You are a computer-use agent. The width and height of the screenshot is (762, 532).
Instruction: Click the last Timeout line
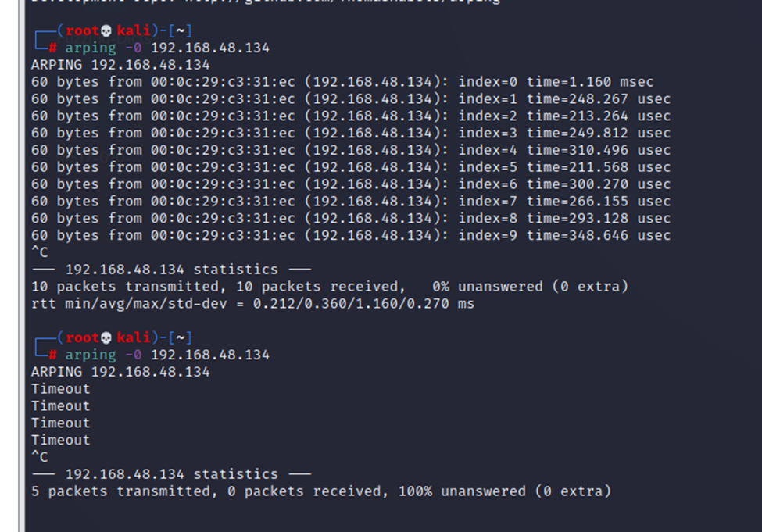(x=61, y=440)
